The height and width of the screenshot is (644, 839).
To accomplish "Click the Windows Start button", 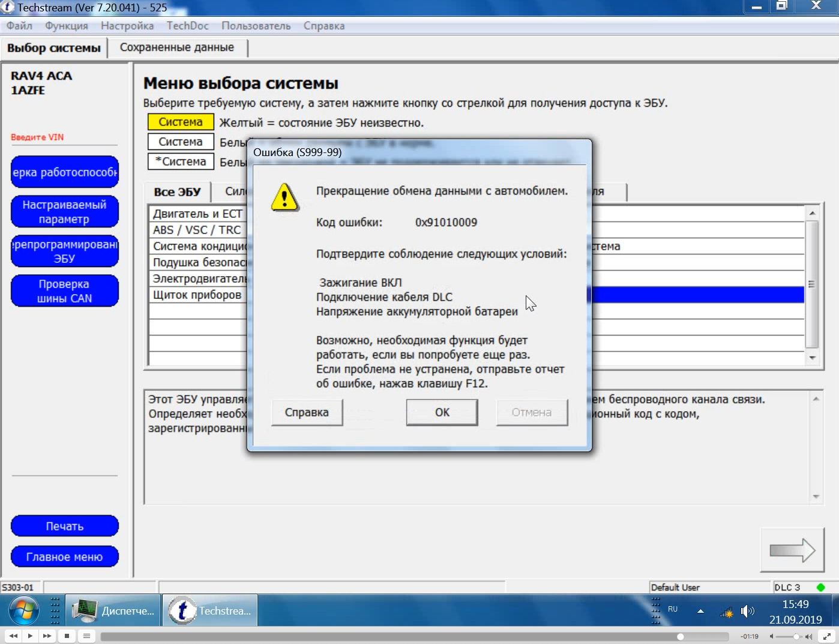I will (x=24, y=611).
